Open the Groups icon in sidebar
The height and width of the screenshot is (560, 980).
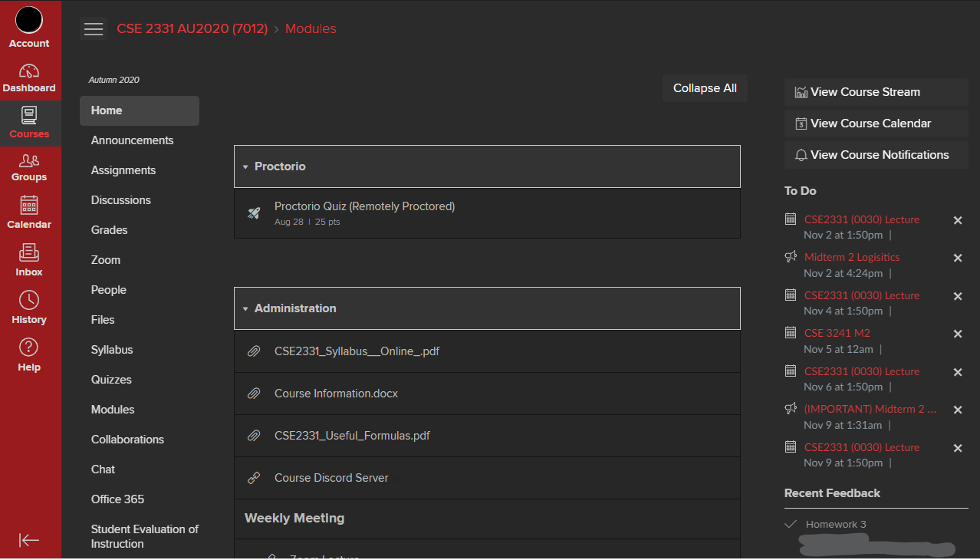(x=29, y=160)
